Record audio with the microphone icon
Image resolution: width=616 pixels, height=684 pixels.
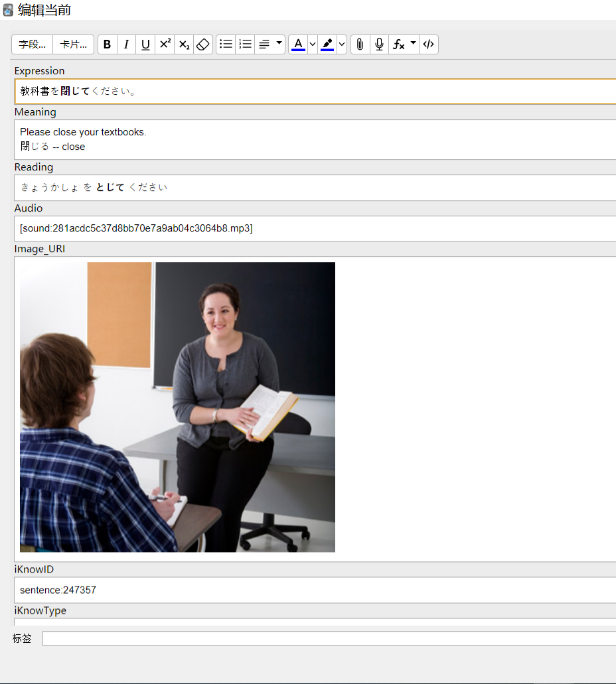tap(380, 44)
